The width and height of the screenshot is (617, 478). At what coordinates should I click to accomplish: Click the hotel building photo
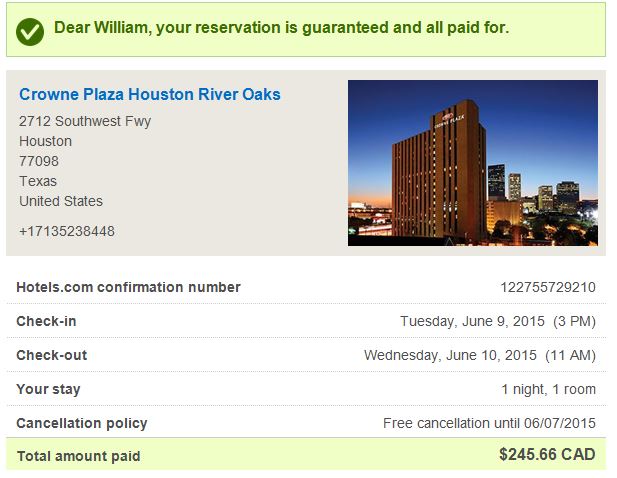tap(472, 162)
